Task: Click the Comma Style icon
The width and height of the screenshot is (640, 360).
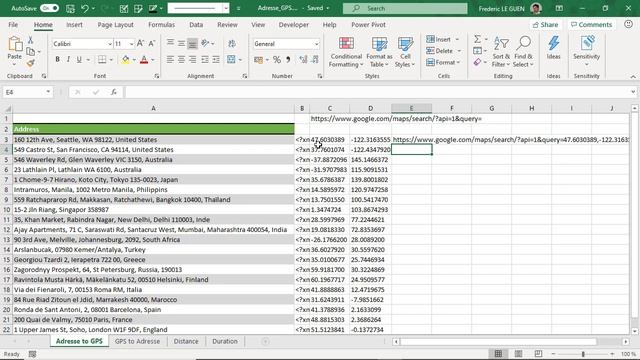Action: click(288, 60)
